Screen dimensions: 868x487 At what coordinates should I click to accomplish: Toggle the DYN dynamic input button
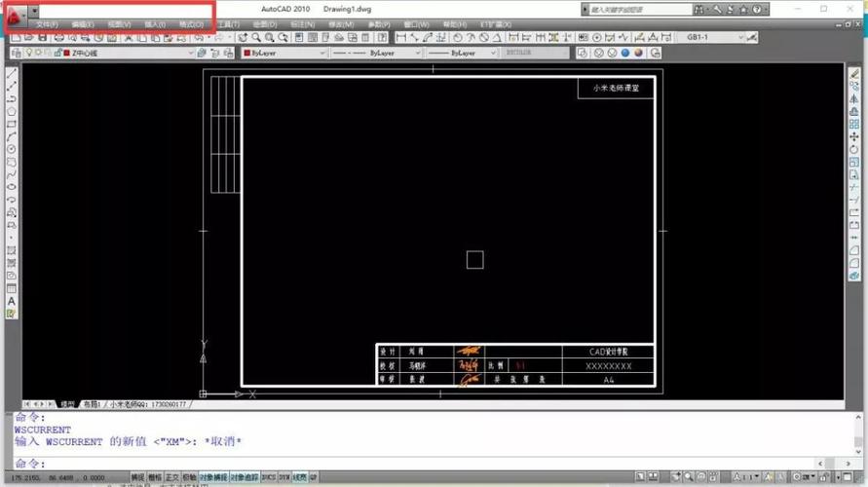coord(284,477)
